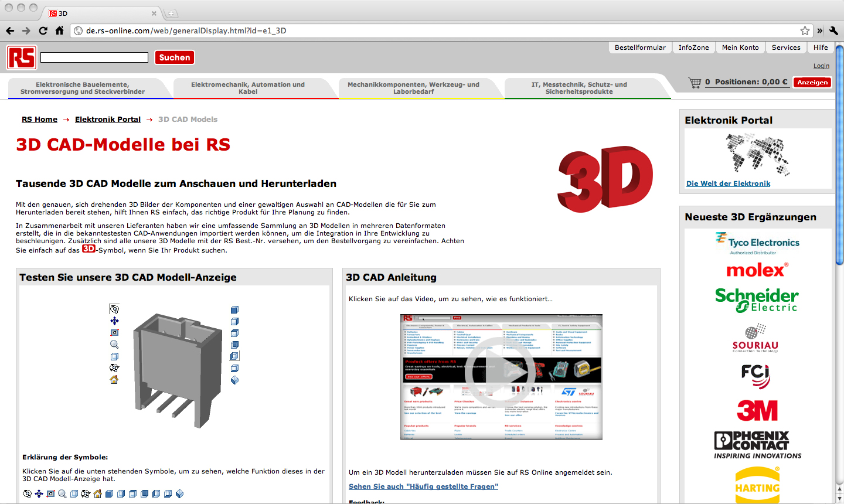Switch the 3D viewer to bottom view
Screen dimensions: 844x504
click(x=234, y=368)
